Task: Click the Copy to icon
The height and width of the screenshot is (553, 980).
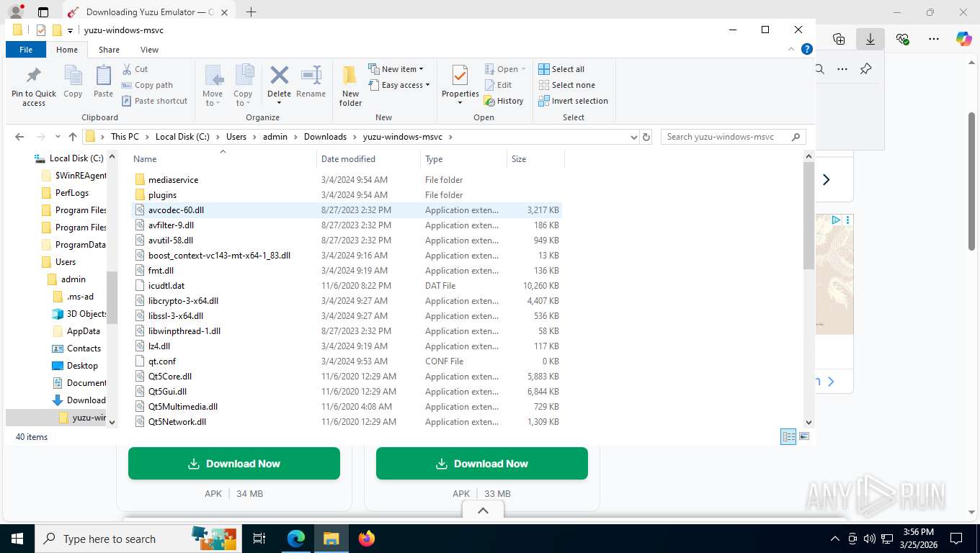Action: (x=244, y=76)
